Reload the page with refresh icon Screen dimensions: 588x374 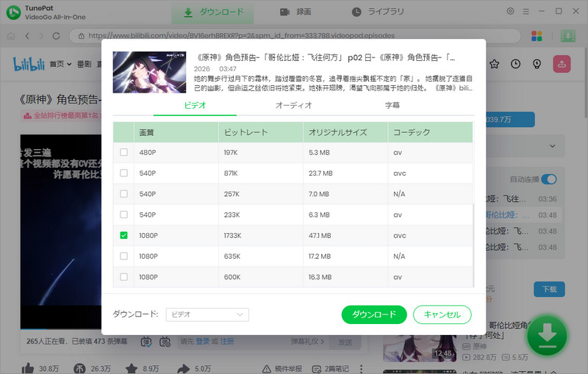57,36
